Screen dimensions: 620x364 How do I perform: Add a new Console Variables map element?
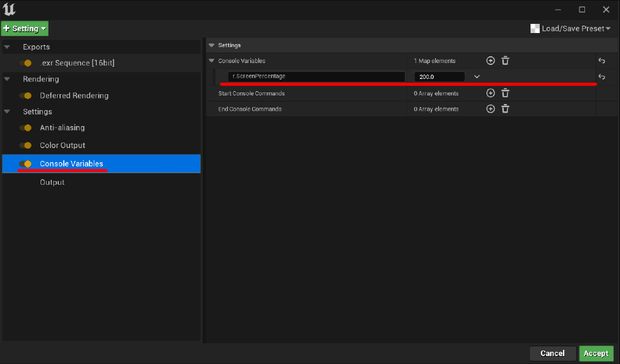[490, 61]
